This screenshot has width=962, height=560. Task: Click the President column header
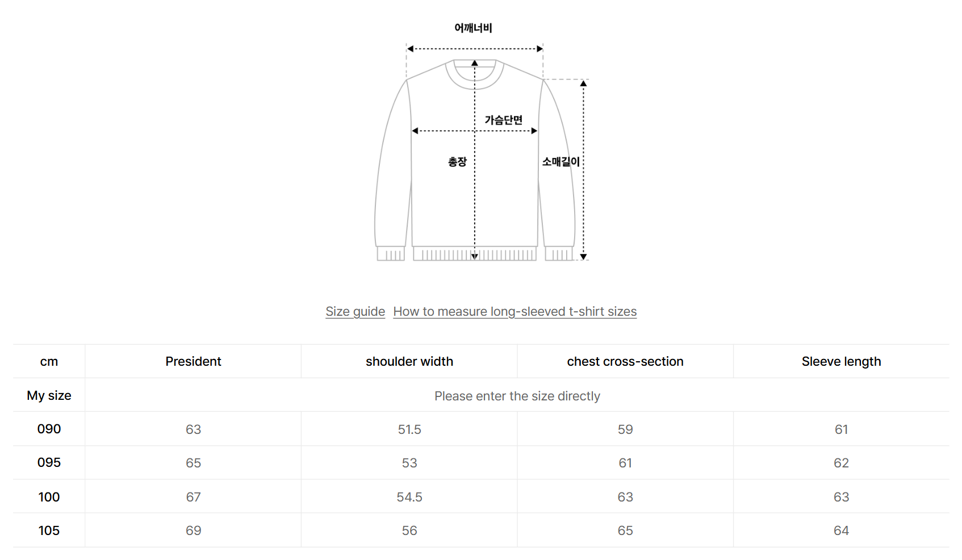[193, 361]
